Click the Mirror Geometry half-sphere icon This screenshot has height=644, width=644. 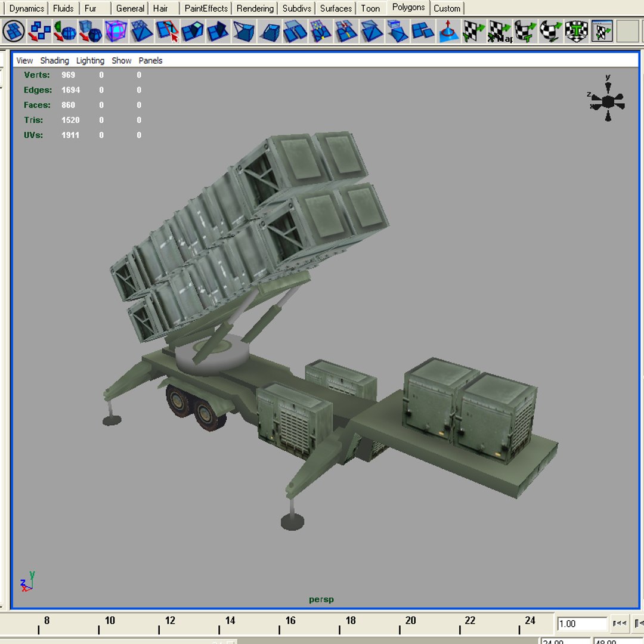pyautogui.click(x=65, y=31)
